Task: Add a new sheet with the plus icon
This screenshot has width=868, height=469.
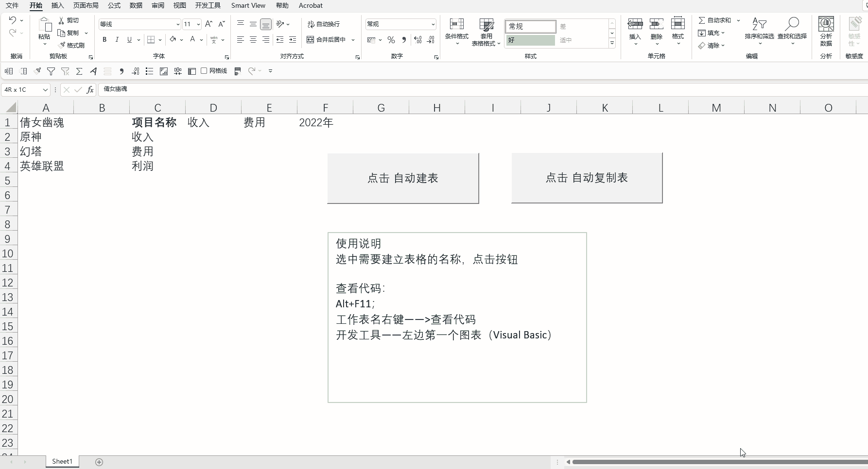Action: point(99,462)
